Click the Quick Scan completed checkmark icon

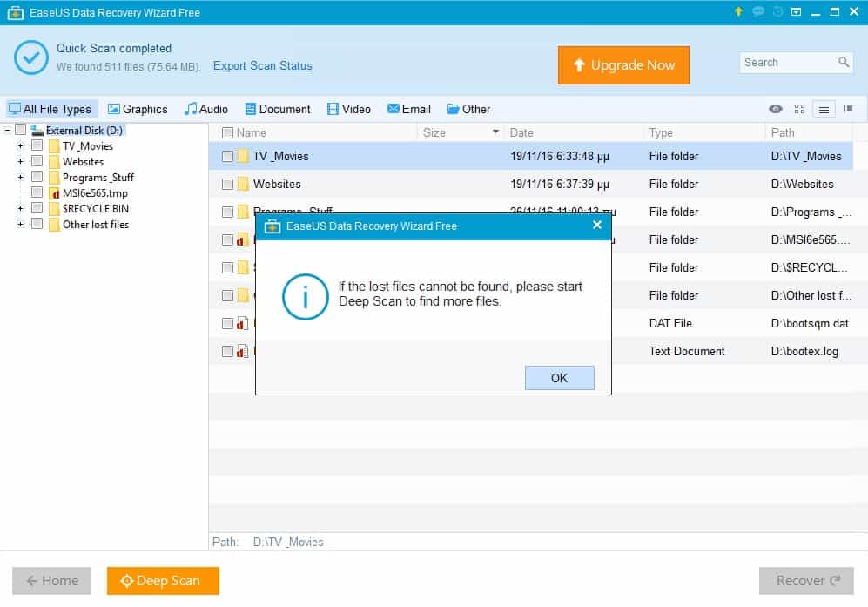click(31, 57)
